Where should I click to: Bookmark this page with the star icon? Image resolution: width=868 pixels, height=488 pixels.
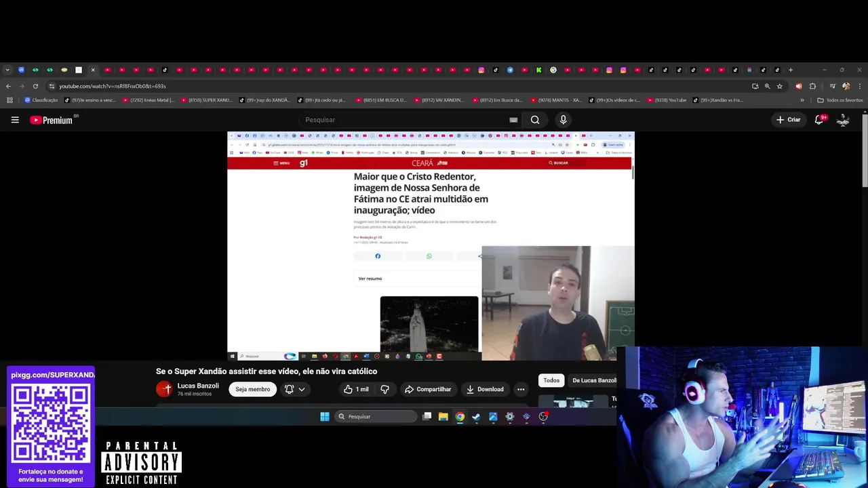(780, 86)
